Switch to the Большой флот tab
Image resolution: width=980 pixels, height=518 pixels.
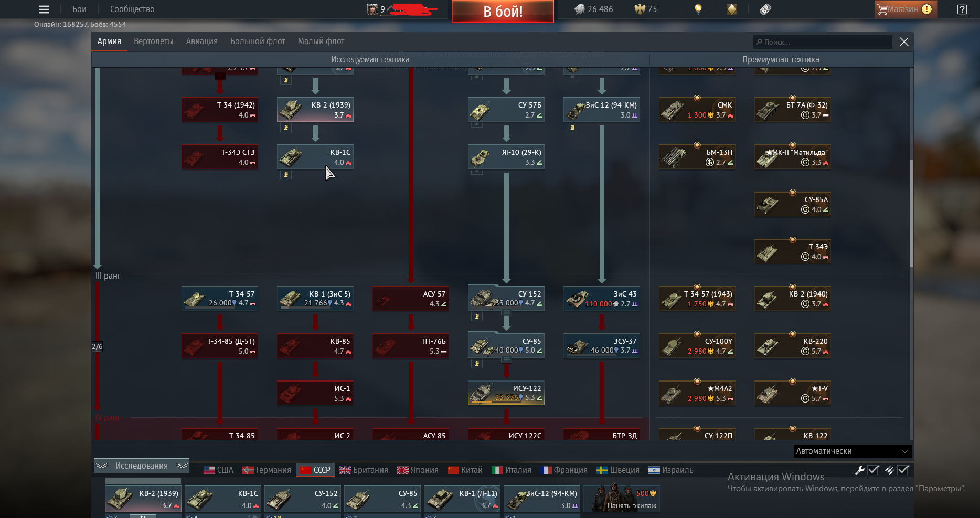pyautogui.click(x=258, y=41)
